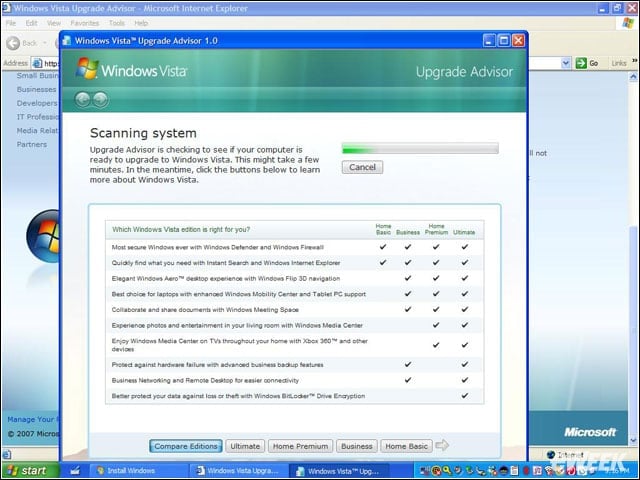Open the View menu in Internet Explorer
640x480 pixels.
coord(53,23)
